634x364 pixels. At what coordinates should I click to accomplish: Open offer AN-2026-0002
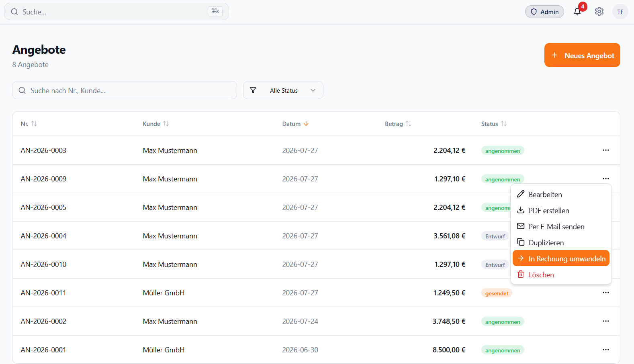click(43, 321)
